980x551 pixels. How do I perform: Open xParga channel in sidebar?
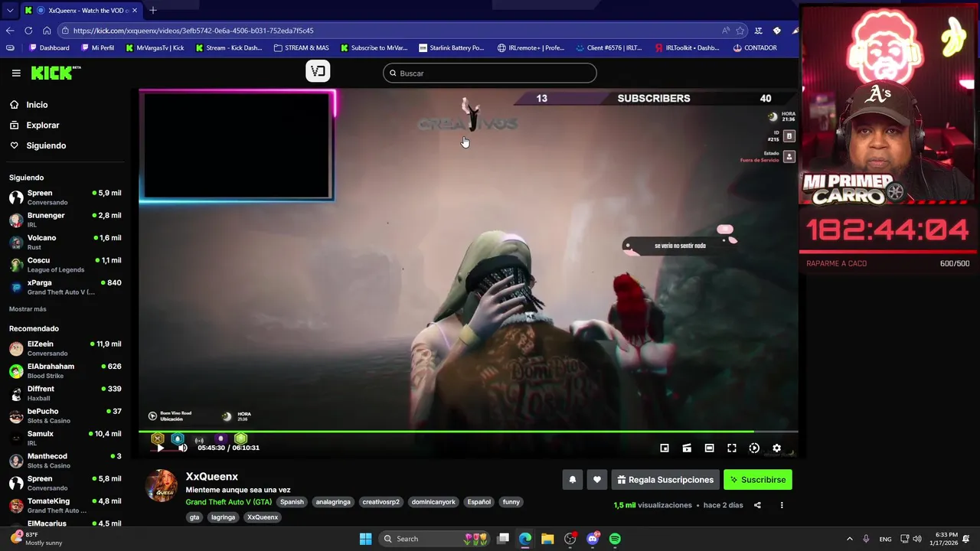coord(65,287)
